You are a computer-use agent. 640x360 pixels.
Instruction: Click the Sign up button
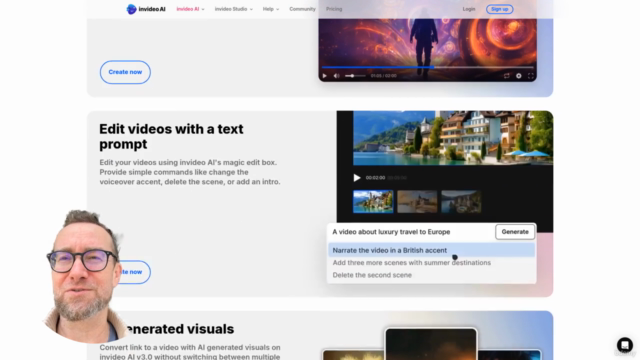[500, 9]
